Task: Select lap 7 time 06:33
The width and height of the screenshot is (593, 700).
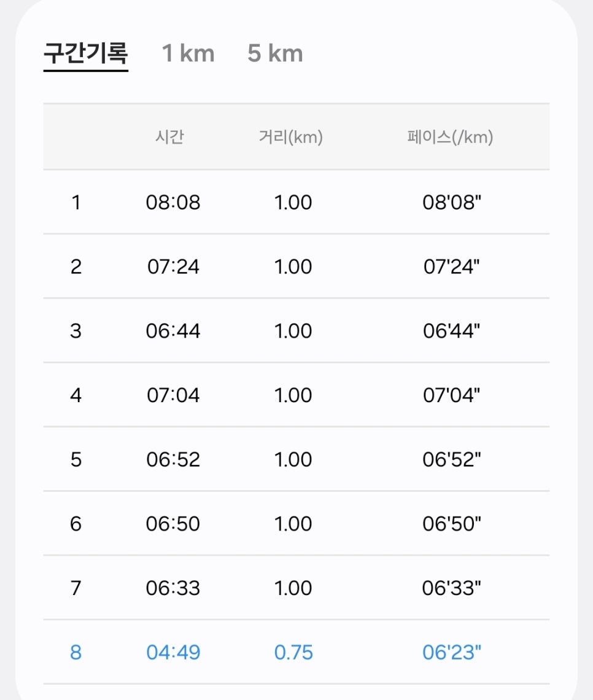Action: [x=173, y=588]
